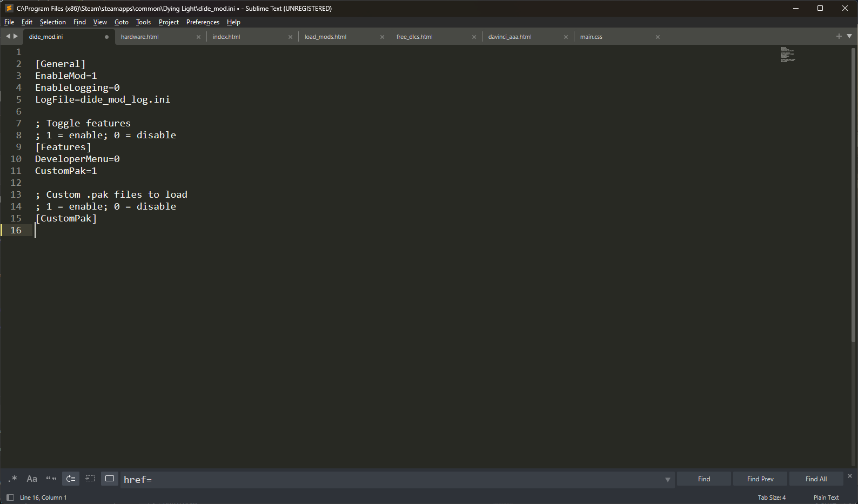
Task: Click the DeveloperMenu=0 line
Action: (77, 159)
